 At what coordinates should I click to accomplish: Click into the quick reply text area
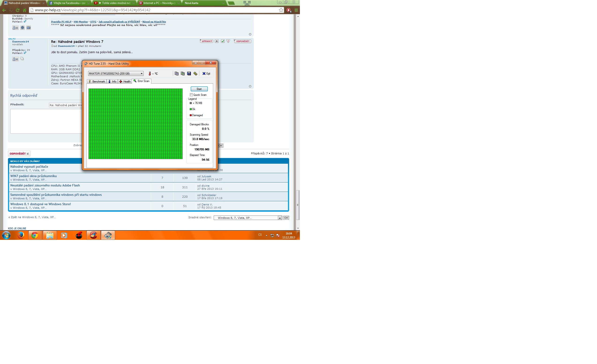pos(46,121)
